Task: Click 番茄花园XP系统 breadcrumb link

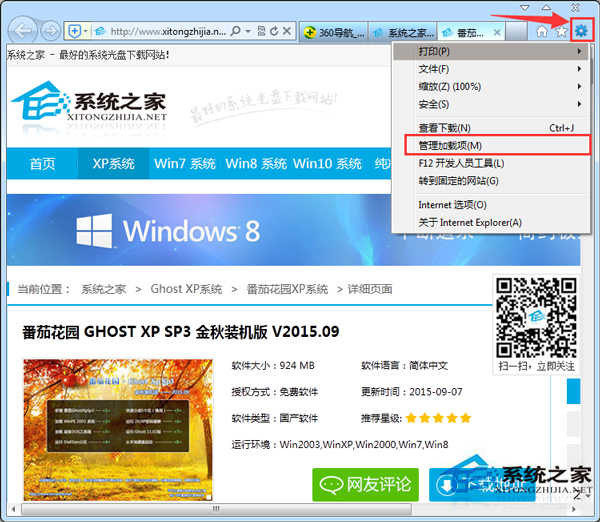Action: [x=287, y=289]
